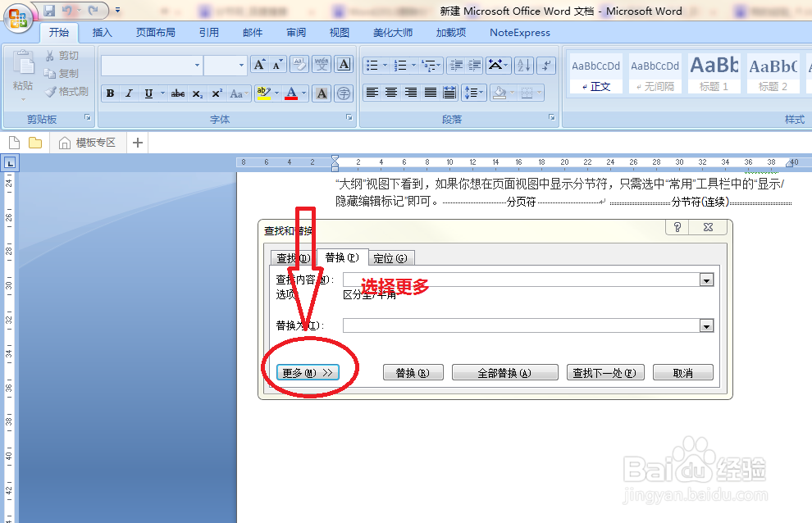Open line spacing dropdown

pos(473,93)
